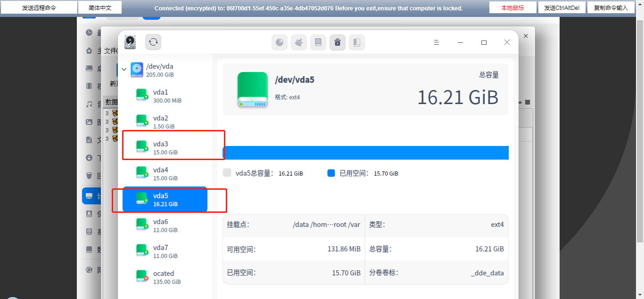
Task: Click the 格式: ext4 label
Action: [288, 97]
